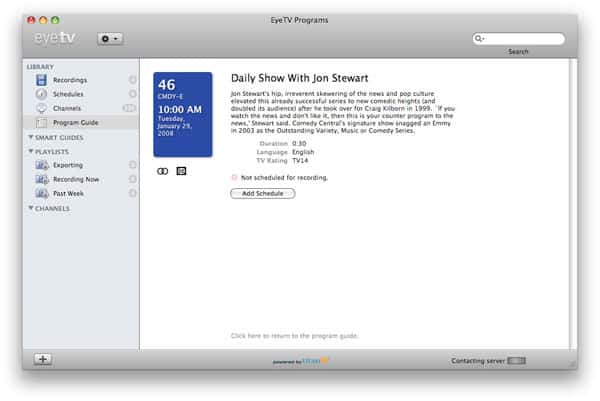
Task: Click the Recordings film icon
Action: [41, 80]
